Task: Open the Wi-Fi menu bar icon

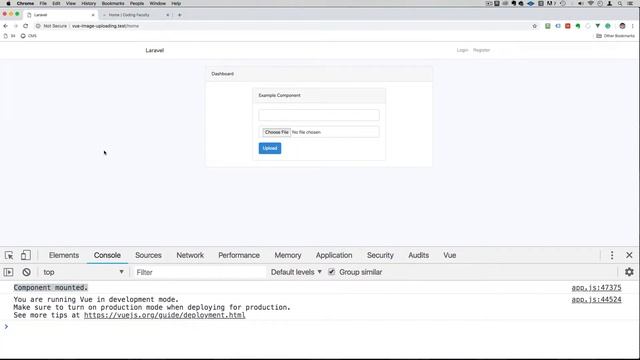Action: [x=590, y=3]
